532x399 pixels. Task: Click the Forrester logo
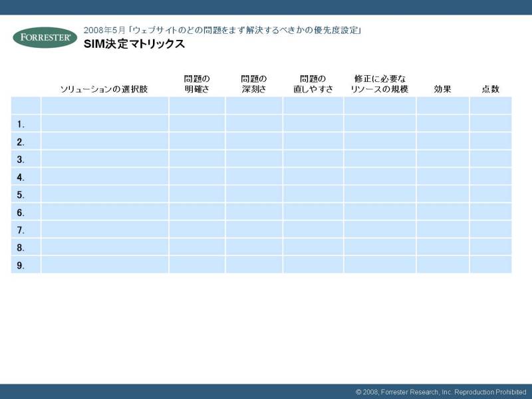click(x=45, y=37)
